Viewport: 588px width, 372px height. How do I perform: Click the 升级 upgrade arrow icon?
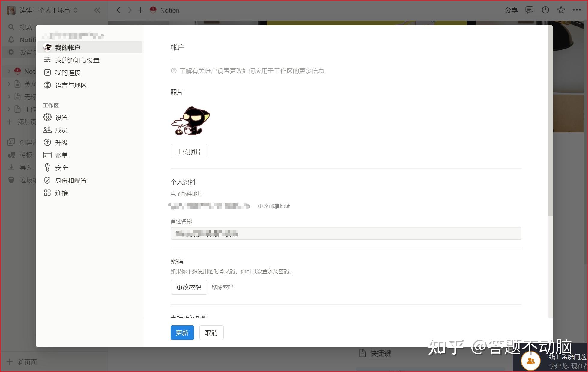click(x=47, y=142)
